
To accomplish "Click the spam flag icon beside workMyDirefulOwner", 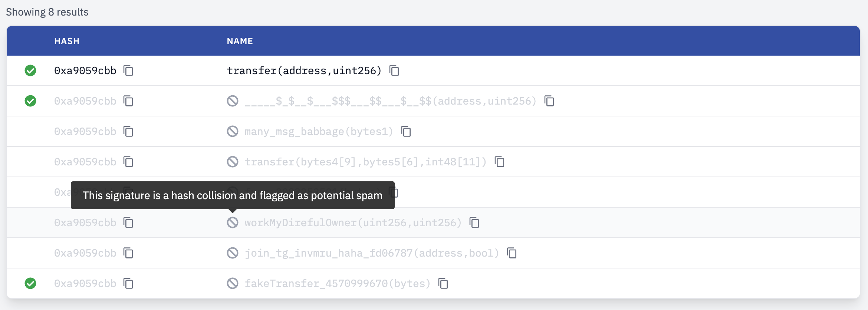I will click(x=233, y=222).
